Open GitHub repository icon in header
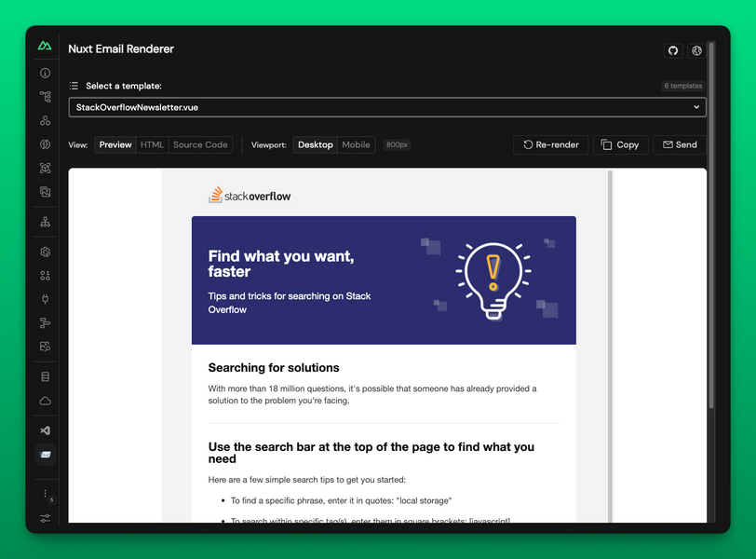The width and height of the screenshot is (756, 559). pos(673,51)
